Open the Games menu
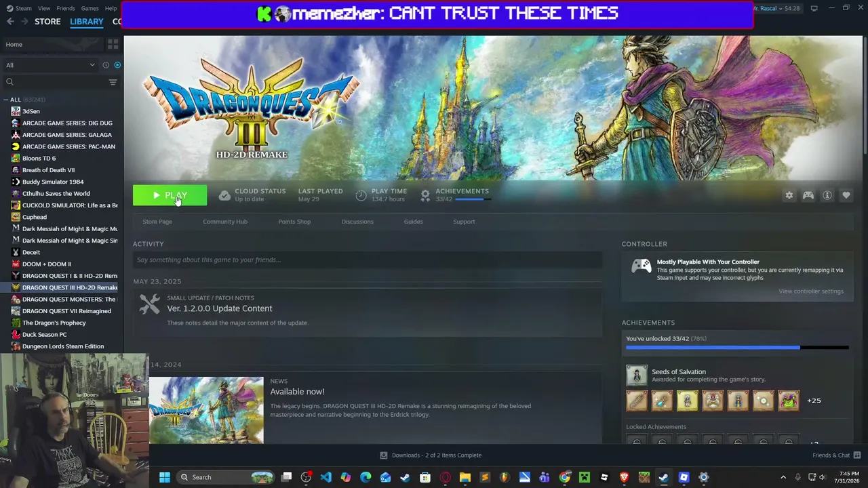868x488 pixels. pyautogui.click(x=90, y=8)
